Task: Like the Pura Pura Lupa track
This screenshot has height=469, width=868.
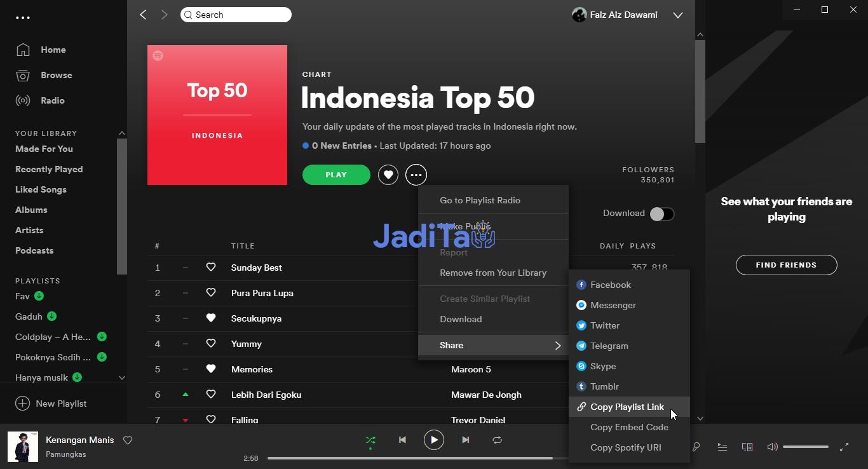Action: (x=211, y=293)
